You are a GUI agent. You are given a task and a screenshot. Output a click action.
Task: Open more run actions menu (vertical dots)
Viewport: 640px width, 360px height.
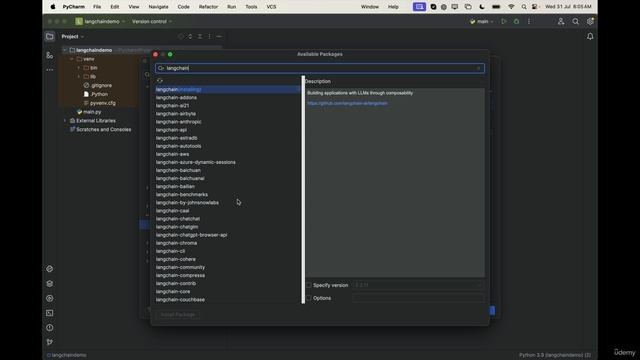(529, 22)
